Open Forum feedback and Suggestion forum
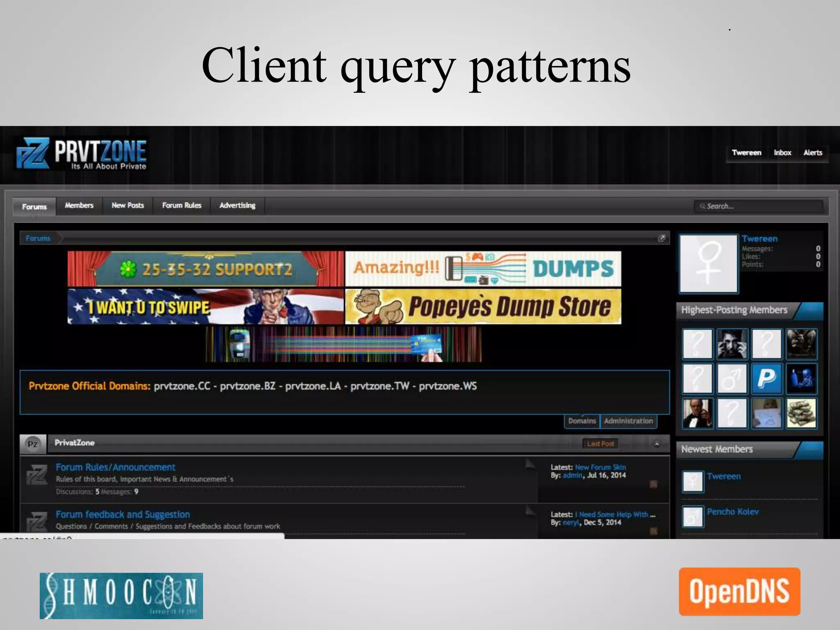 [123, 514]
